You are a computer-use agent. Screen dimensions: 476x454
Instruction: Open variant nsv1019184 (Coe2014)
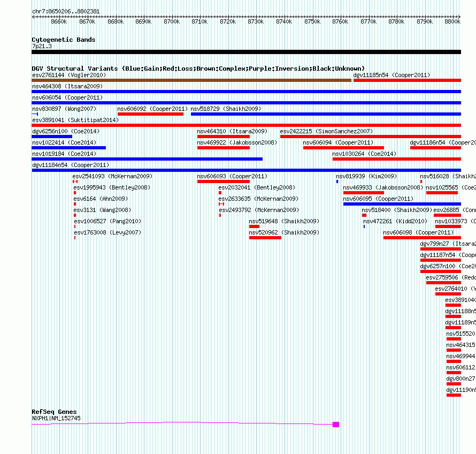tap(147, 159)
